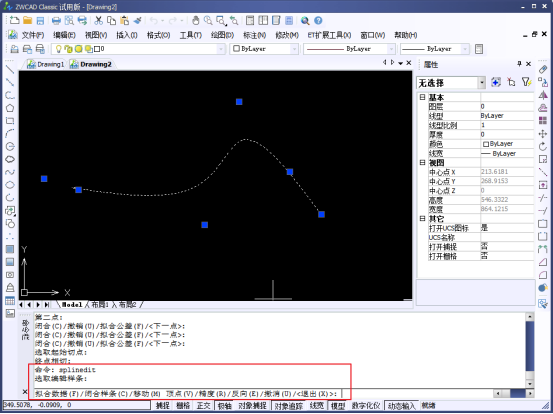Toggle 正交 ortho mode in status bar
The image size is (553, 414).
pyautogui.click(x=203, y=406)
